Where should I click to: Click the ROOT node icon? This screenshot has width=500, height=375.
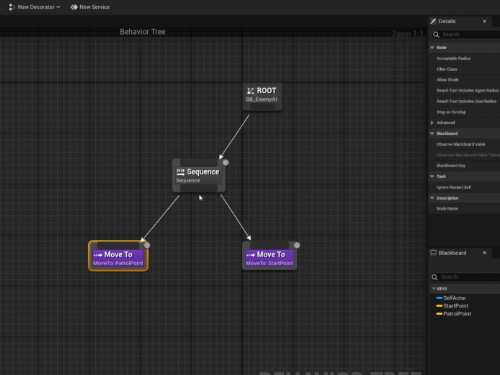[251, 91]
